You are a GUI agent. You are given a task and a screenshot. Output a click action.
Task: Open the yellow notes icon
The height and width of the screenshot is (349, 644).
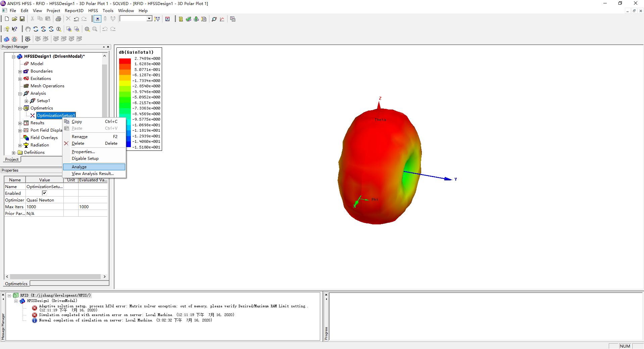tap(181, 19)
